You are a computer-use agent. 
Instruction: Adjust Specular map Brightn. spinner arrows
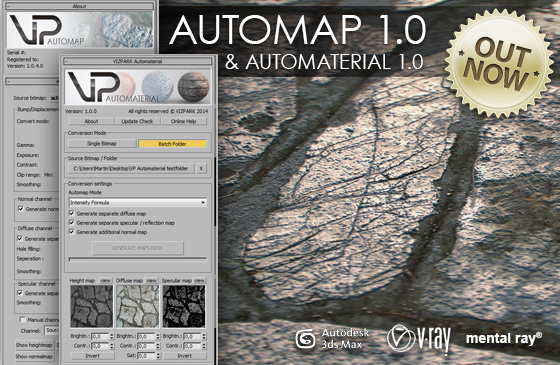pyautogui.click(x=204, y=336)
